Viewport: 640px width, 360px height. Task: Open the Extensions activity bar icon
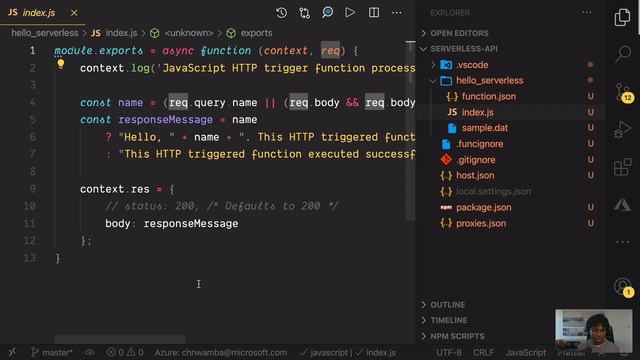point(622,167)
